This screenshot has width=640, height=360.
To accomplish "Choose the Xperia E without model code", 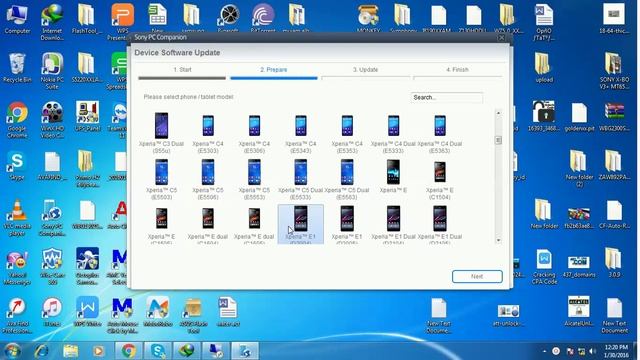I will pos(393,176).
